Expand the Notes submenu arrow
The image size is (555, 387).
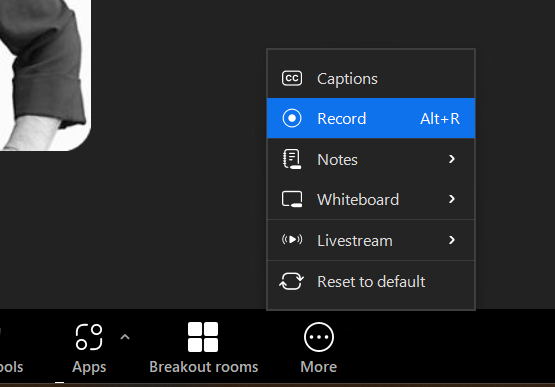[x=452, y=159]
